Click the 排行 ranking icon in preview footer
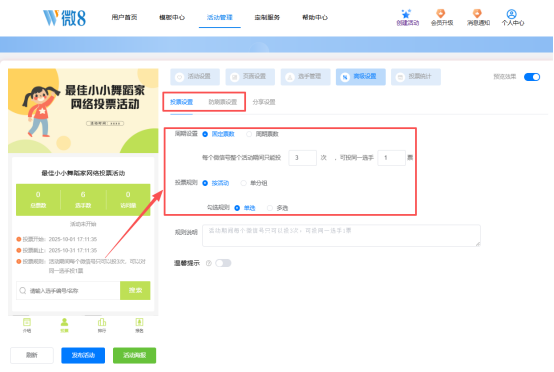Viewport: 554px width, 372px height. point(102,322)
